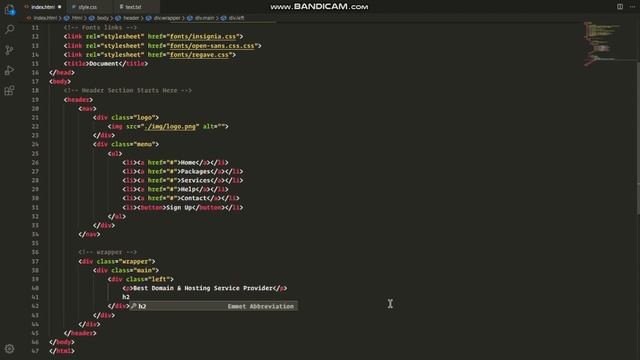The width and height of the screenshot is (640, 360).
Task: Click the Sign Up button text
Action: [179, 207]
